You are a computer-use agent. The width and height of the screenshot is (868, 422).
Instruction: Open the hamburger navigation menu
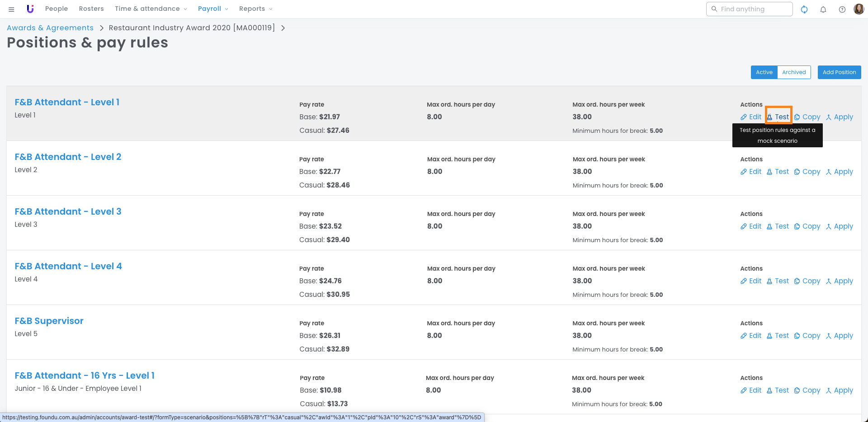click(11, 9)
